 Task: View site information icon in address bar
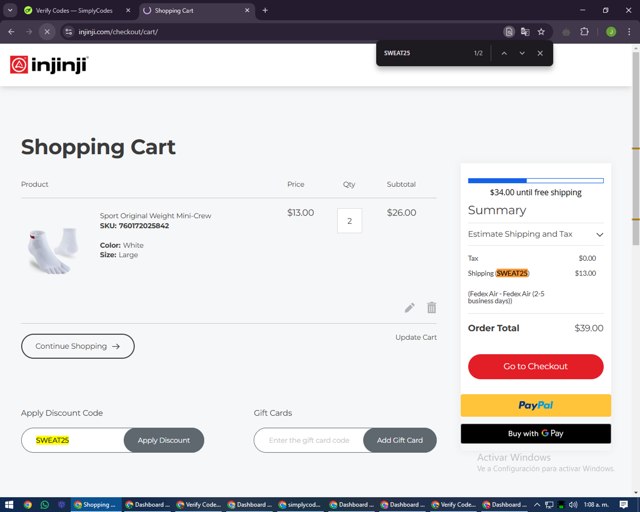click(x=69, y=31)
